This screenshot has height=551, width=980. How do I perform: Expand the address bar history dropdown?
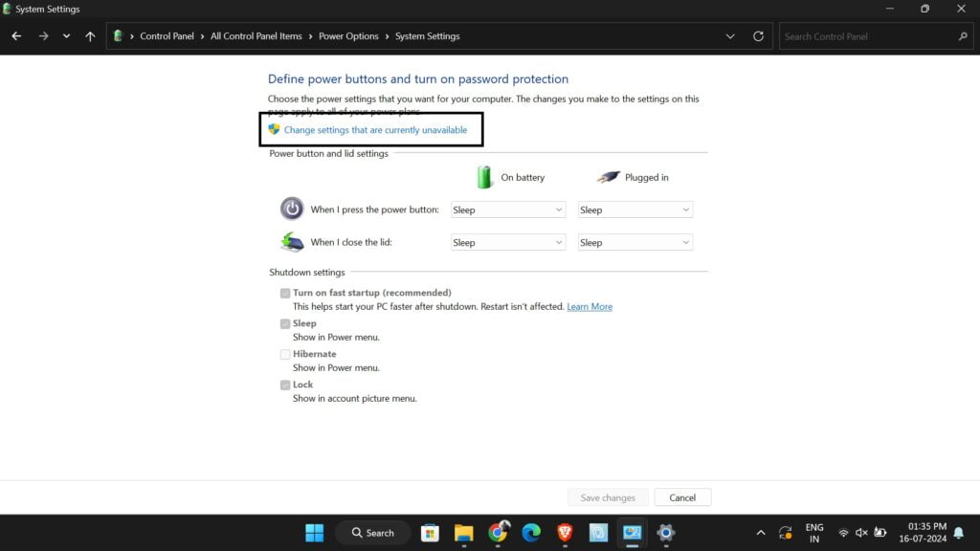click(x=730, y=36)
